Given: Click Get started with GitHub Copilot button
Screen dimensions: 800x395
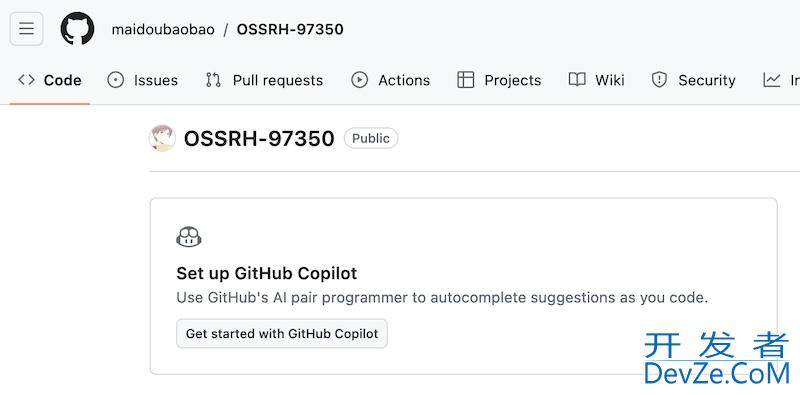Looking at the screenshot, I should [282, 334].
